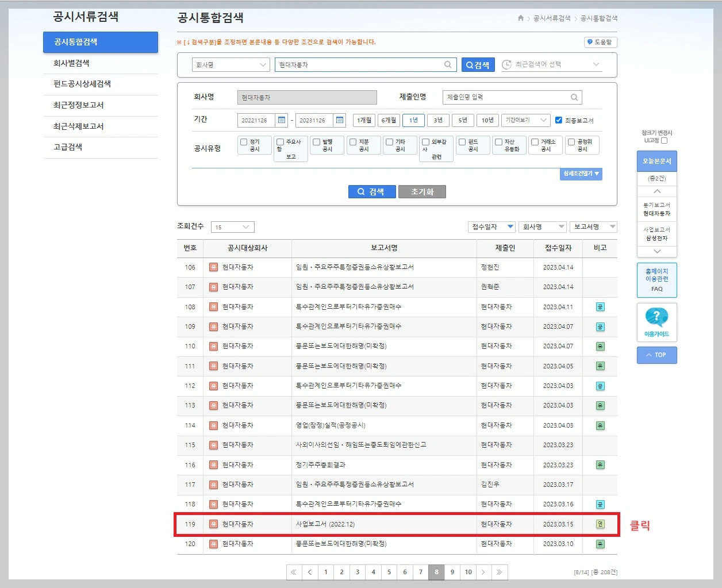The height and width of the screenshot is (588, 722).
Task: Open 회사별검색 in the left sidebar
Action: pos(71,63)
